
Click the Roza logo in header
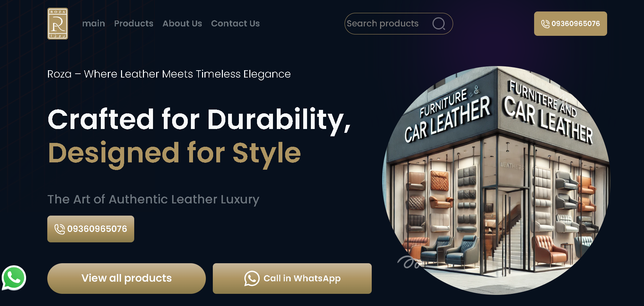(58, 24)
